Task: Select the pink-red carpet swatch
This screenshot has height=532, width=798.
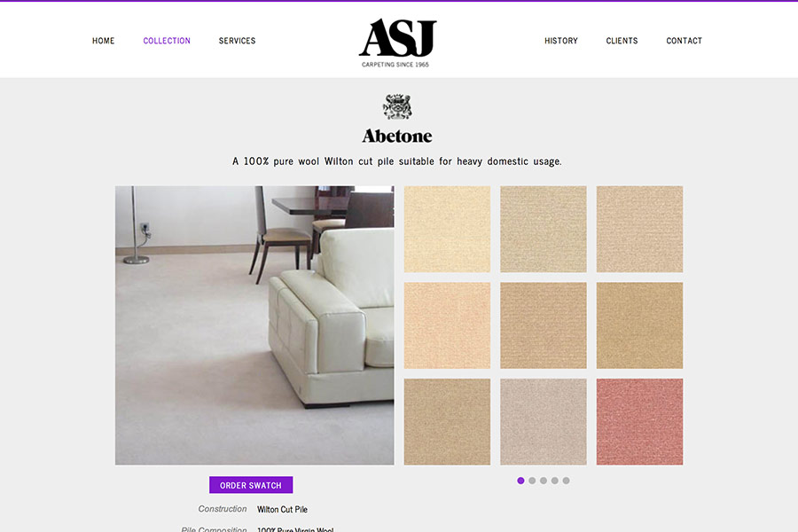Action: coord(639,421)
